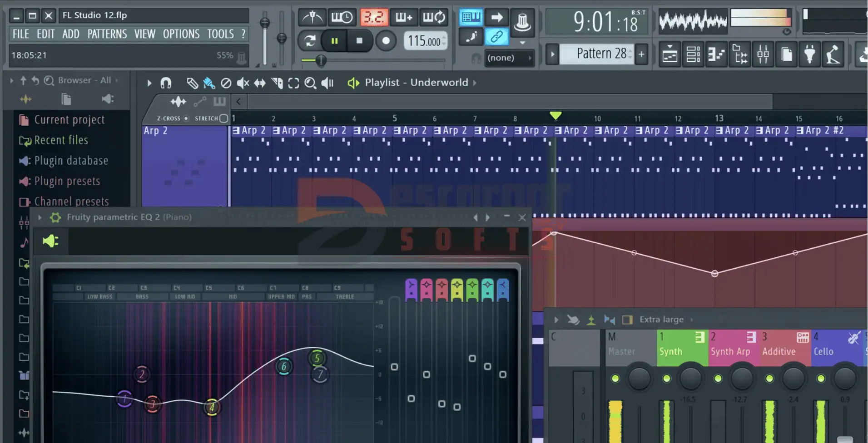Open the plugin picker plug icon

[x=810, y=54]
